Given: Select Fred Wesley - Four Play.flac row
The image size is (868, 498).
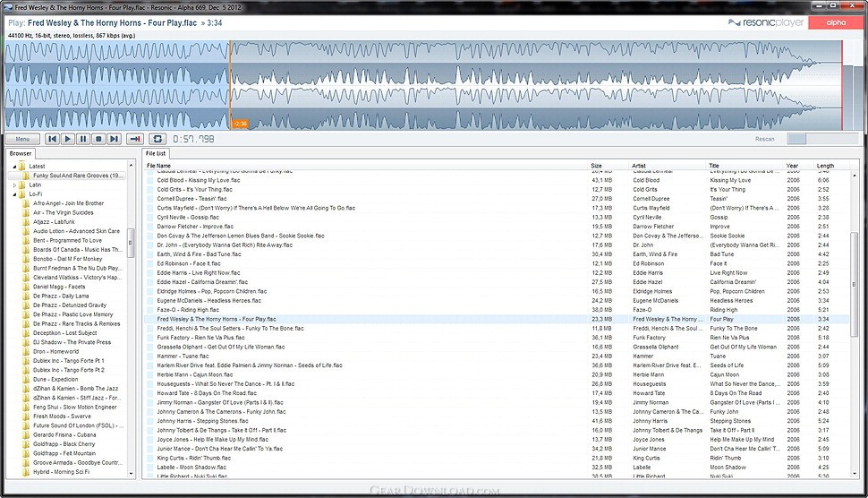Looking at the screenshot, I should [x=496, y=319].
